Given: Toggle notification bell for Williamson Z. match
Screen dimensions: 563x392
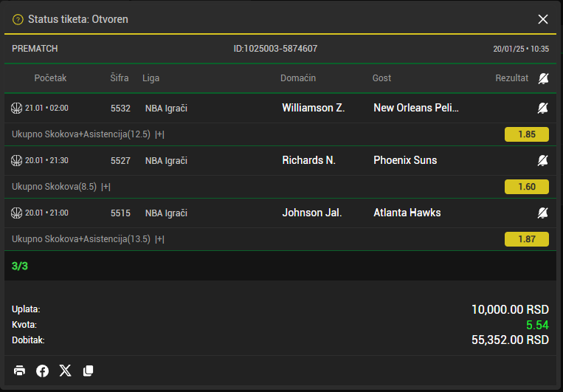Looking at the screenshot, I should point(542,108).
